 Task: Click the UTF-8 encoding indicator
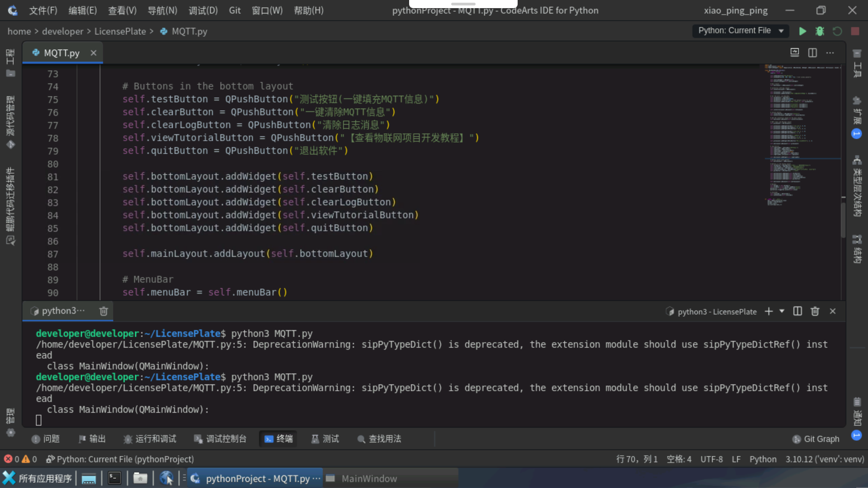711,459
